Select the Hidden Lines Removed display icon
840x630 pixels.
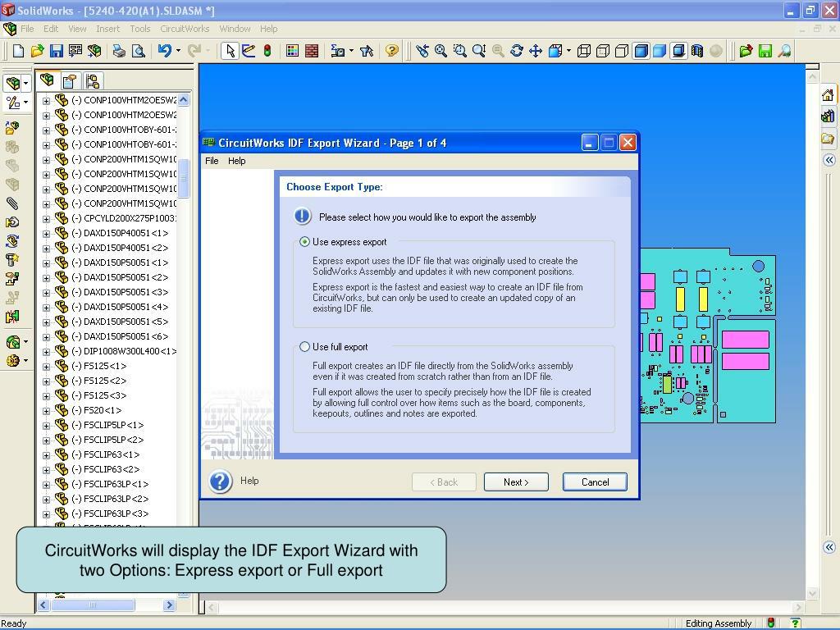622,51
